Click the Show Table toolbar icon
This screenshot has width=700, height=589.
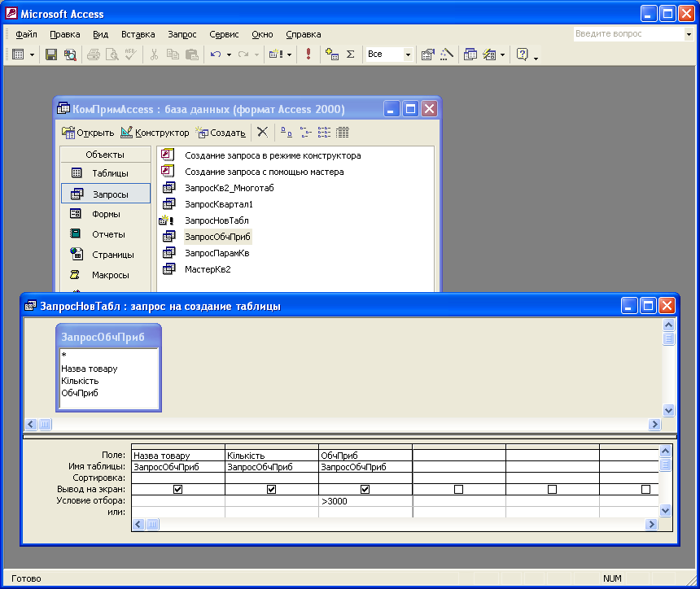[x=332, y=55]
